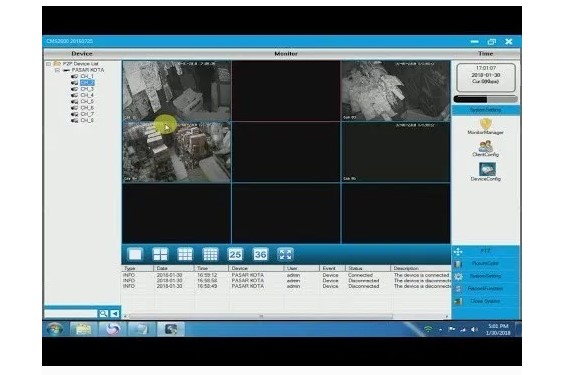Click the PictureColor icon
This screenshot has width=563, height=375.
(x=458, y=264)
